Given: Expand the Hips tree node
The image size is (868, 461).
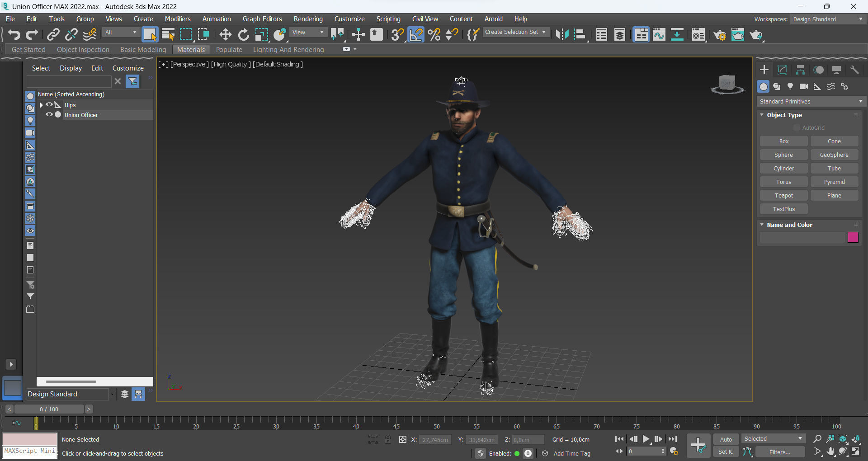Looking at the screenshot, I should (41, 105).
